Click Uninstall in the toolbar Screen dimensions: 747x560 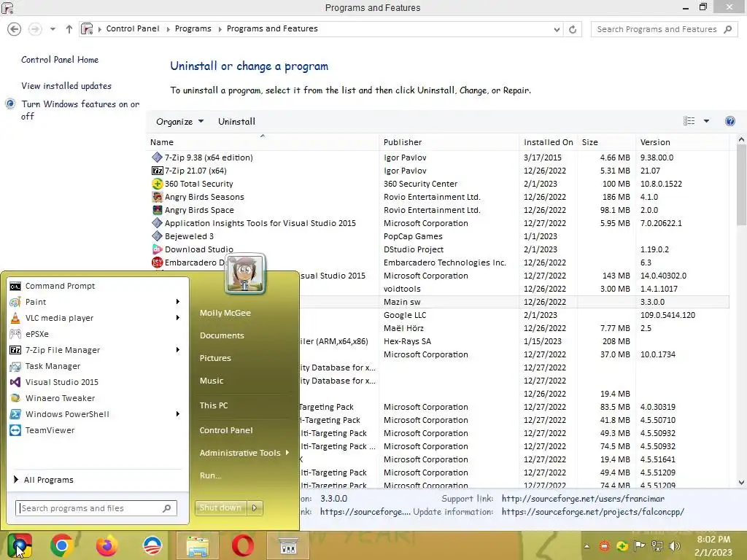[x=237, y=122]
